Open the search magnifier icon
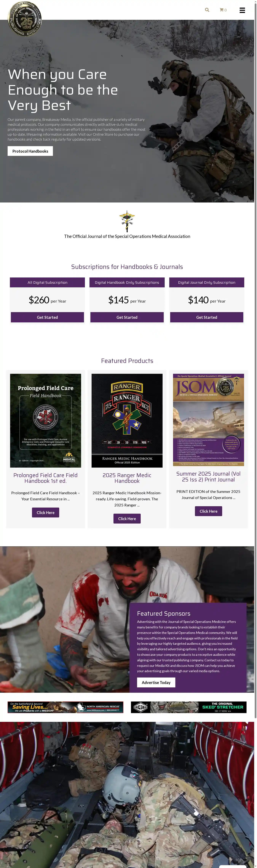257x868 pixels. click(x=207, y=10)
